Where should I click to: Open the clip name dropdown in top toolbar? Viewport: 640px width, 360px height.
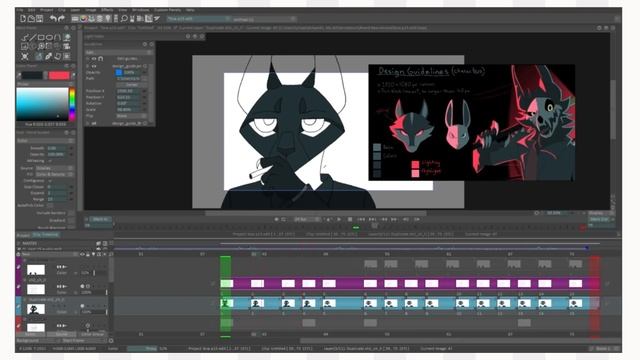coord(264,19)
